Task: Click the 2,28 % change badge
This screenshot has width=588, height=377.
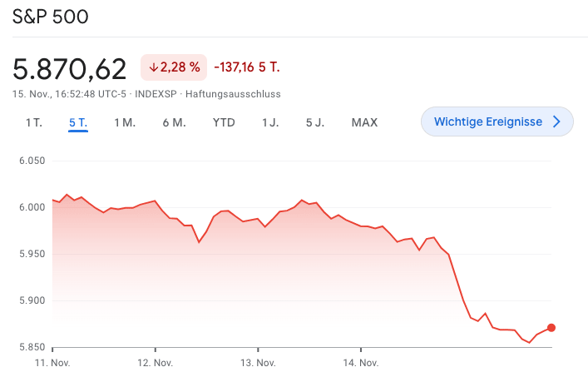Action: (x=174, y=67)
